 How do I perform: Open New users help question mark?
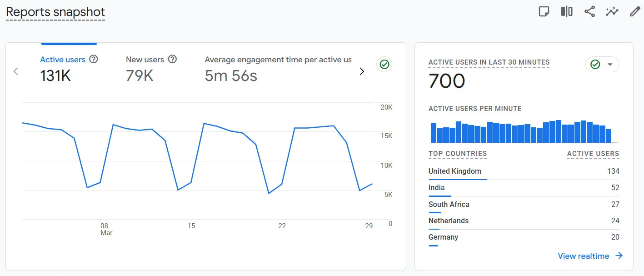(x=172, y=59)
